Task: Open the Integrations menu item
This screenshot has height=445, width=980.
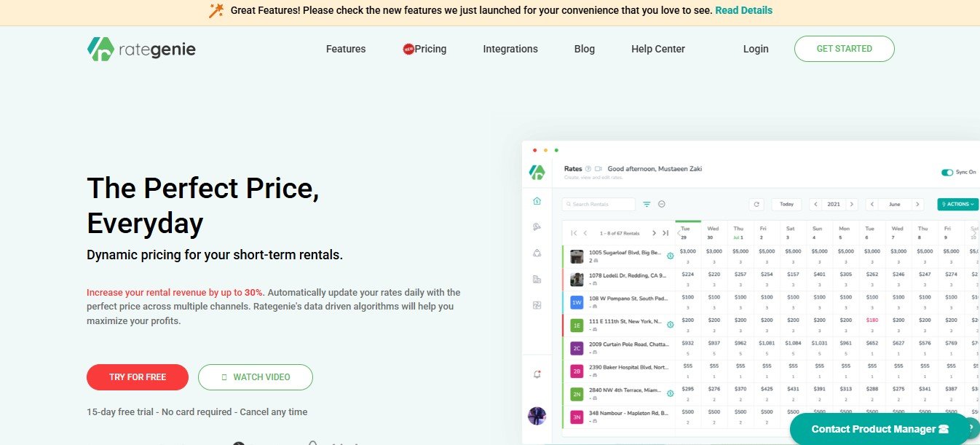Action: click(510, 49)
